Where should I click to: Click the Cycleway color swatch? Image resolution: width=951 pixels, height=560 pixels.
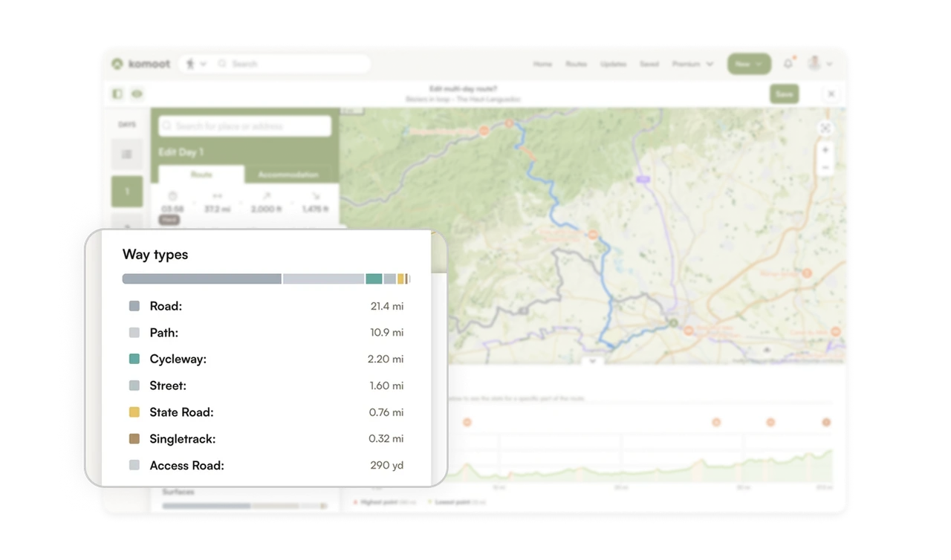pyautogui.click(x=134, y=359)
